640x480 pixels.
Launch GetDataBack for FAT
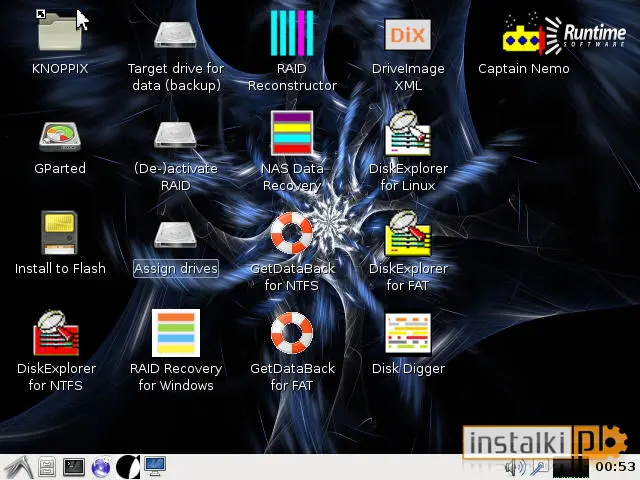[292, 333]
